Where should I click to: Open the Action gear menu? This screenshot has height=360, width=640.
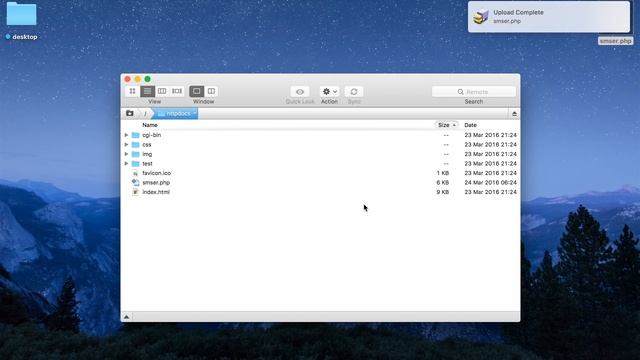click(x=329, y=92)
